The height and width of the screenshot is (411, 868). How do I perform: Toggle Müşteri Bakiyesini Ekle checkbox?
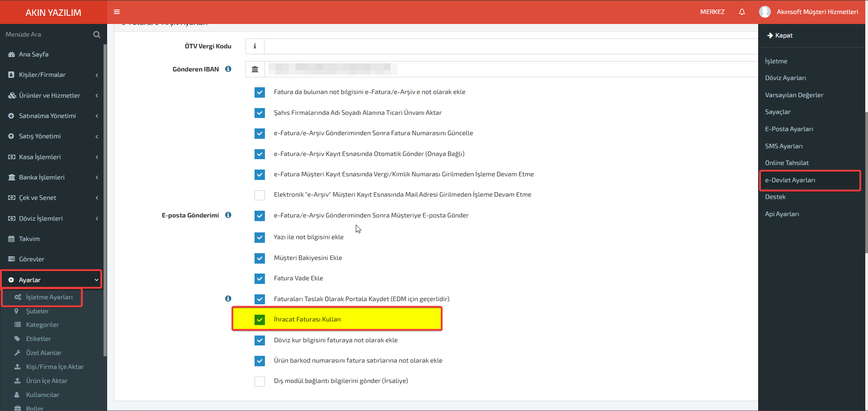tap(259, 258)
